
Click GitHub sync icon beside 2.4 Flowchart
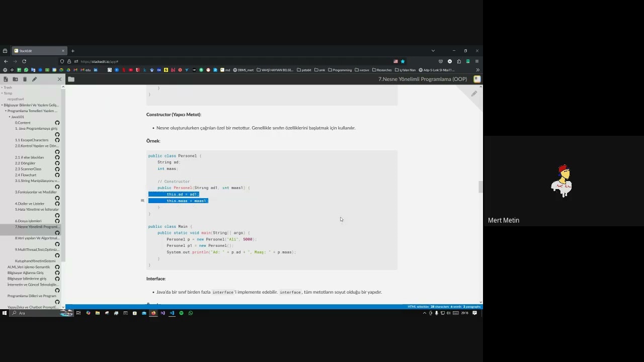[57, 175]
